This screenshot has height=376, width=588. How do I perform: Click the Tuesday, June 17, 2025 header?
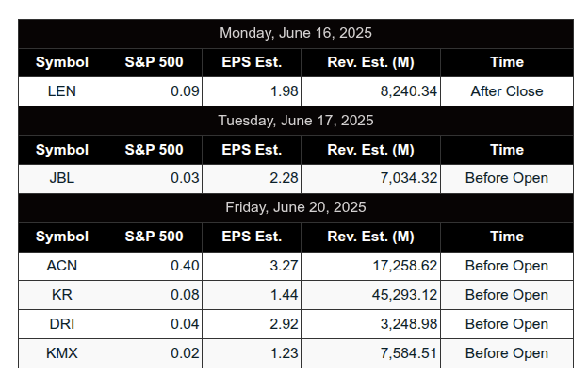tap(296, 121)
